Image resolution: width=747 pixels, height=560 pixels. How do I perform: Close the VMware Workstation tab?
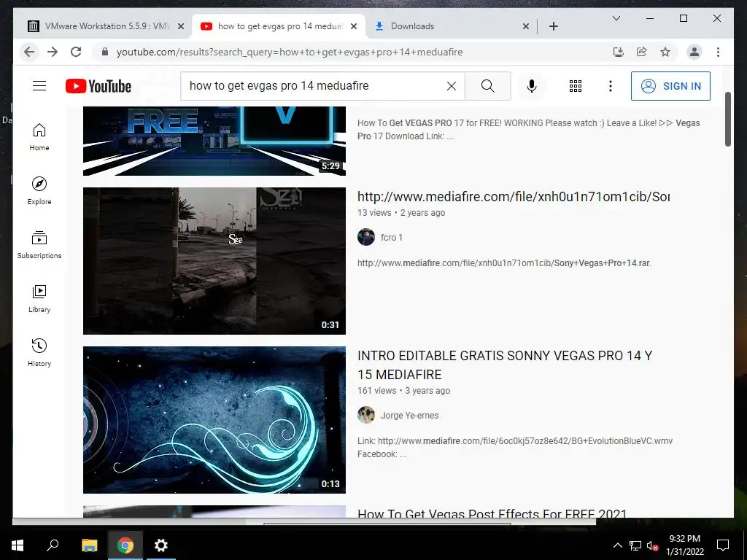point(181,26)
